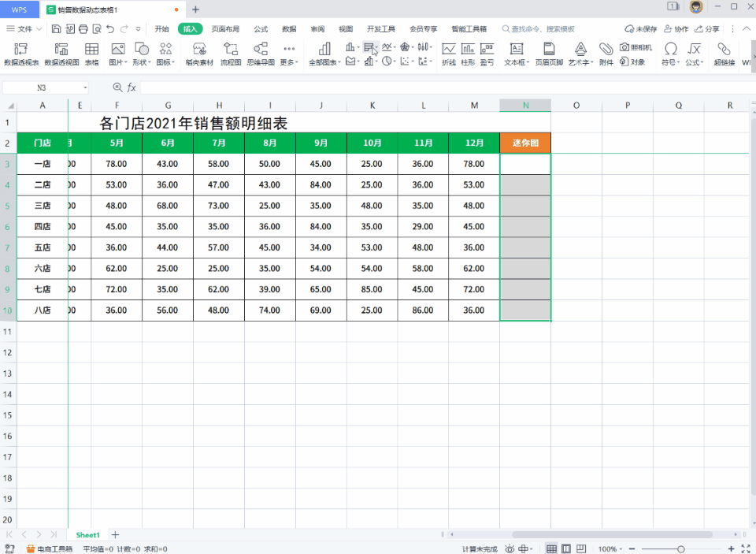Click the 思维导图 mind map icon
Screen dimensions: 756x554
pyautogui.click(x=261, y=54)
